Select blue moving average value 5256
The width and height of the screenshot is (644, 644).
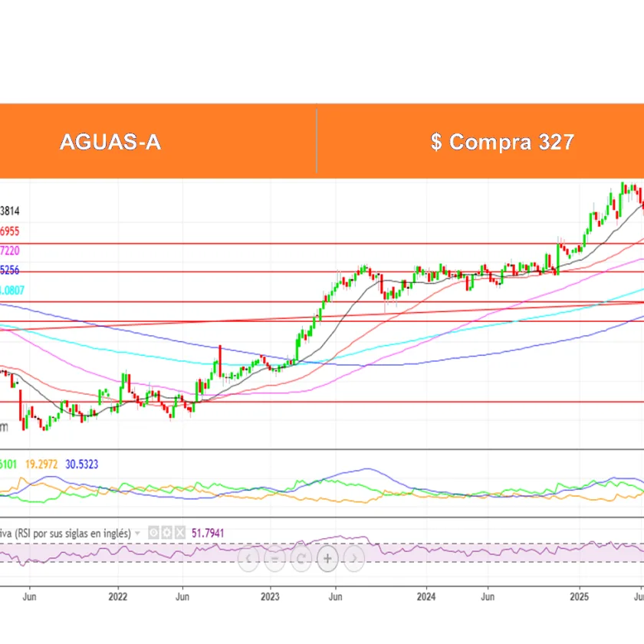click(9, 270)
